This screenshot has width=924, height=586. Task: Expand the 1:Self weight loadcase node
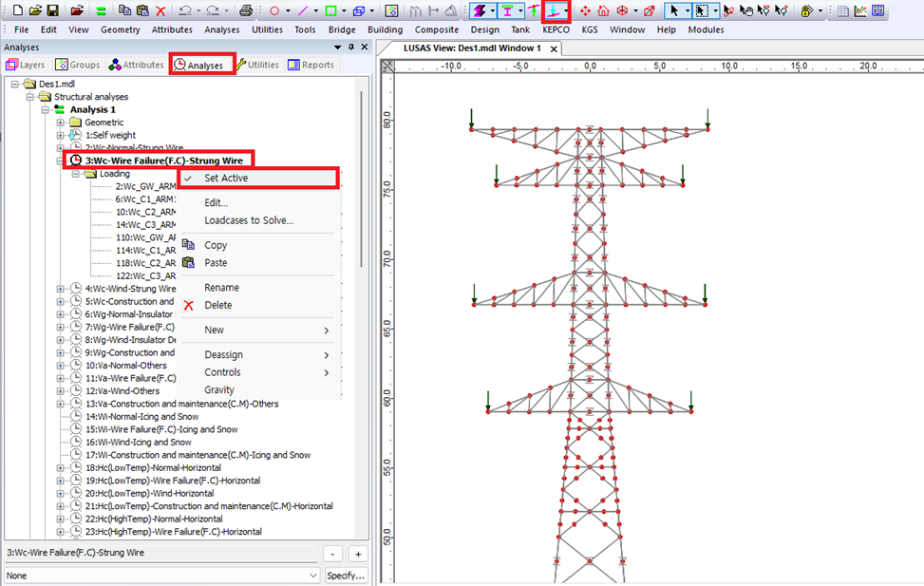click(x=61, y=136)
